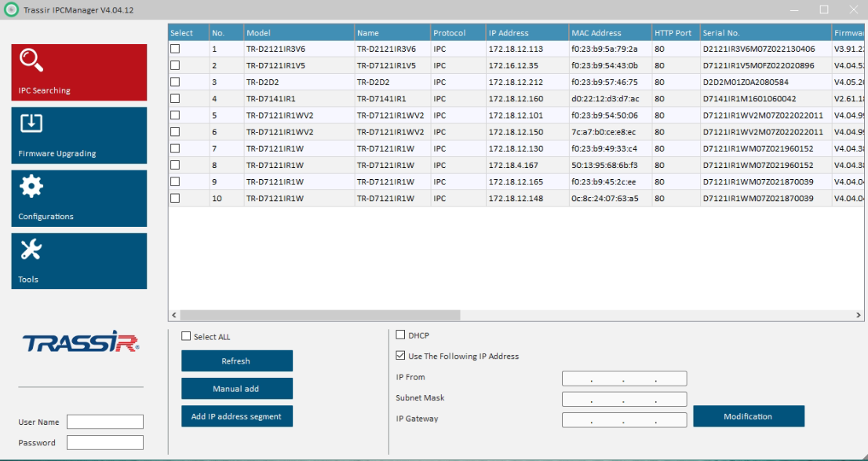Click IP address 172.18.12.212
This screenshot has height=461, width=868.
coord(516,82)
